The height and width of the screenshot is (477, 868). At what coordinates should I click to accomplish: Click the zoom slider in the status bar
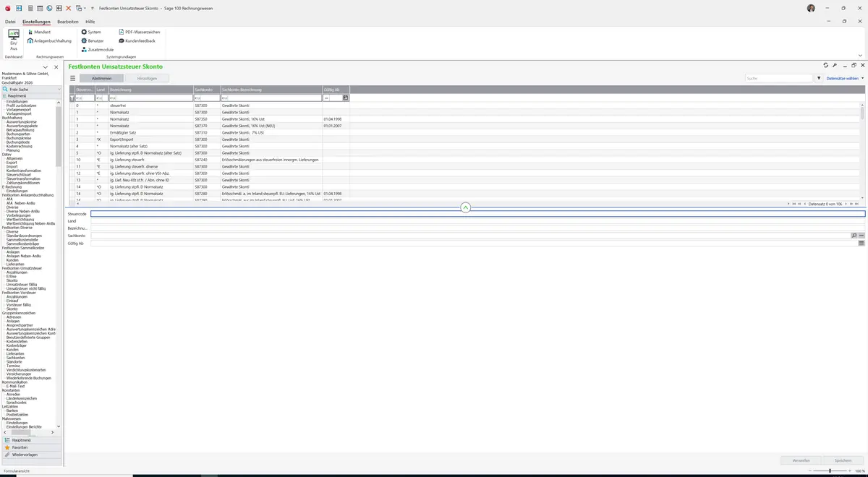(829, 470)
